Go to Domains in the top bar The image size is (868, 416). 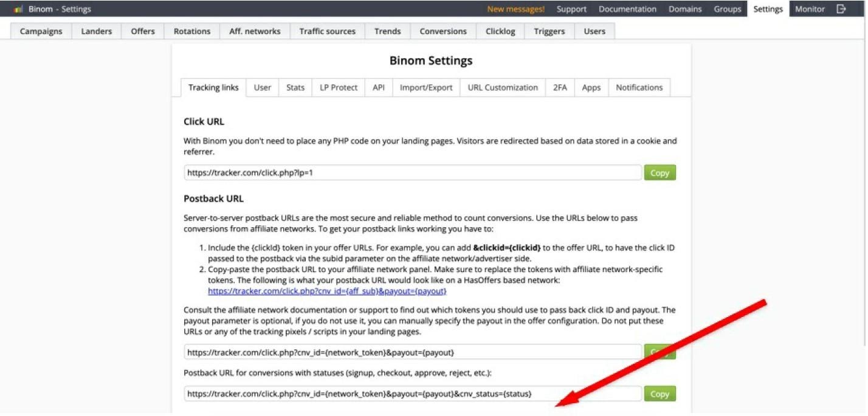(x=685, y=9)
